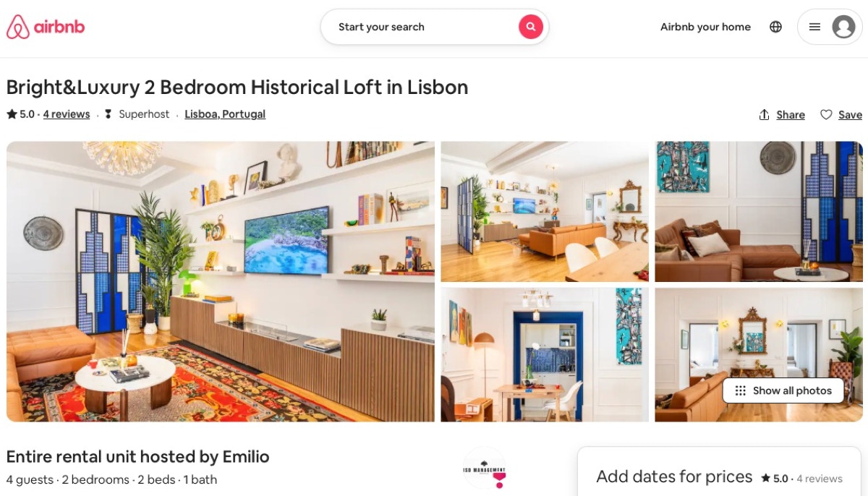Click the grid icon in Show all photos
The width and height of the screenshot is (868, 496).
click(x=740, y=390)
